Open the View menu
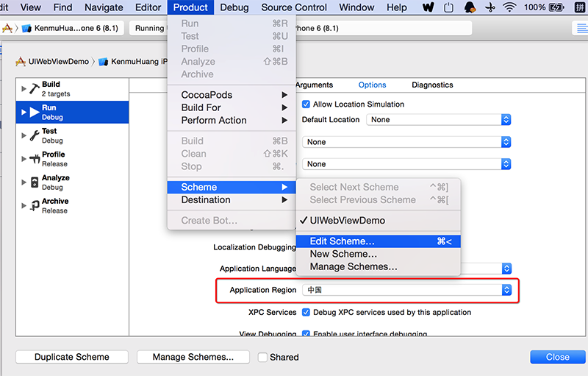Image resolution: width=588 pixels, height=376 pixels. pos(30,7)
